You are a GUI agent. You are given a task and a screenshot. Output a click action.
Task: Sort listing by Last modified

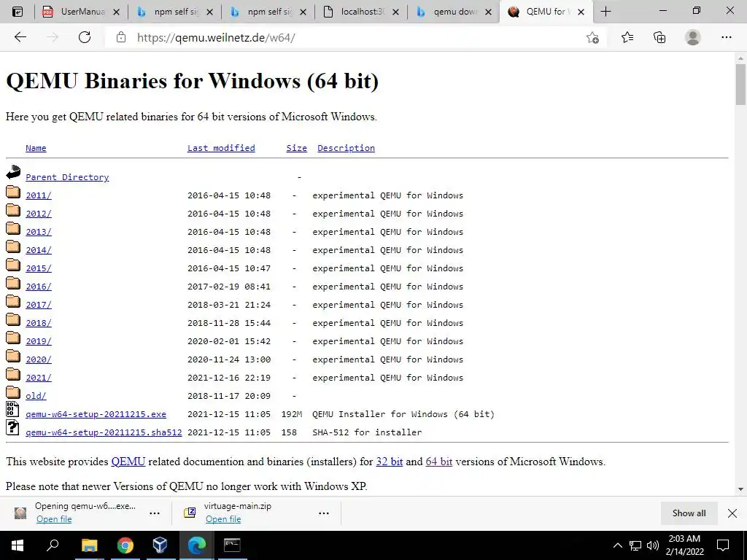(x=221, y=148)
